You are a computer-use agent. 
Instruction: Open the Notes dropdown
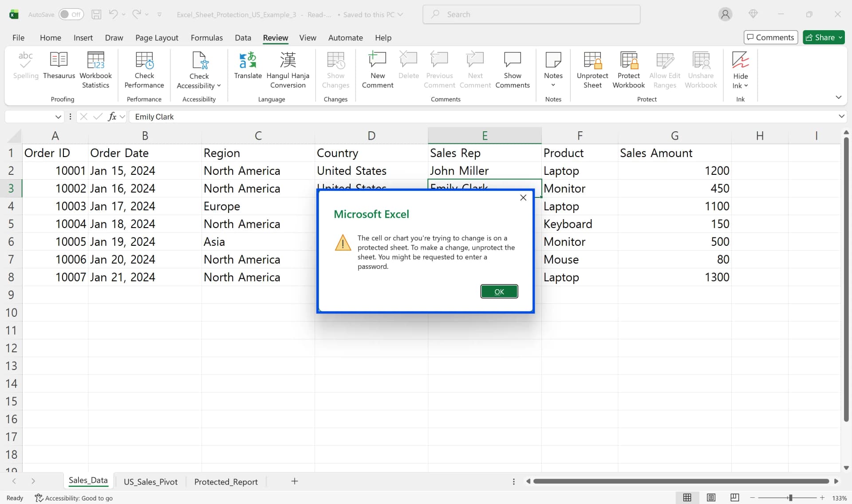coord(553,85)
